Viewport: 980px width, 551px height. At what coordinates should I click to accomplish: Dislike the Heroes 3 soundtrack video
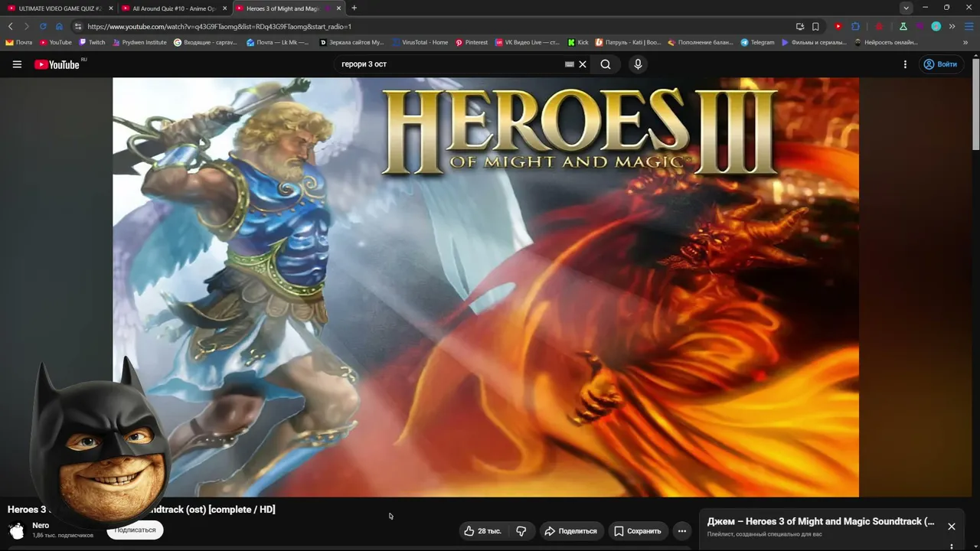(x=521, y=531)
